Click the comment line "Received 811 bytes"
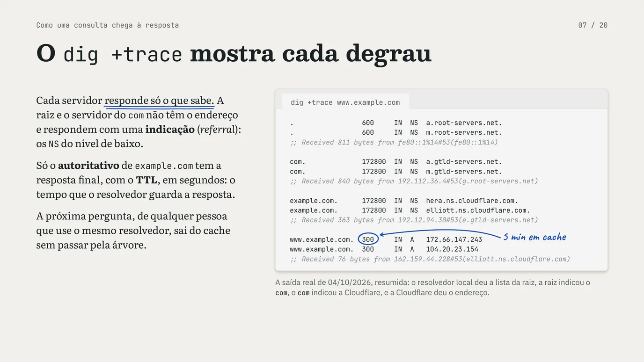 click(x=394, y=142)
